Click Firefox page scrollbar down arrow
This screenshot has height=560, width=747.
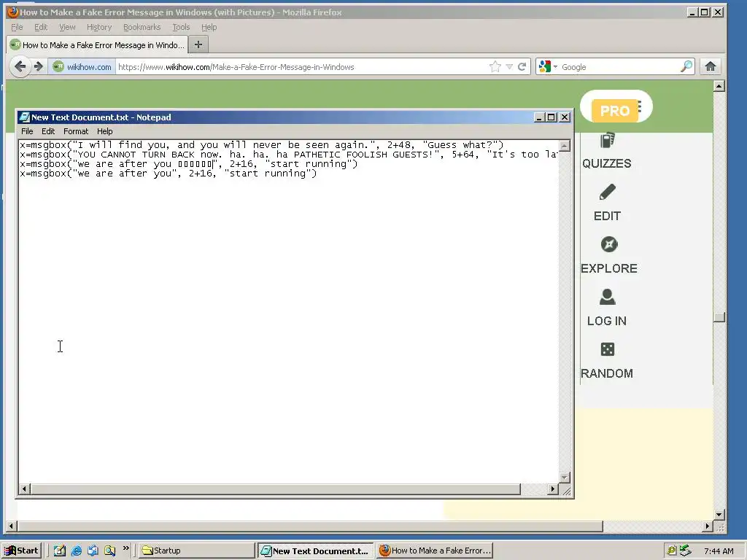[719, 514]
